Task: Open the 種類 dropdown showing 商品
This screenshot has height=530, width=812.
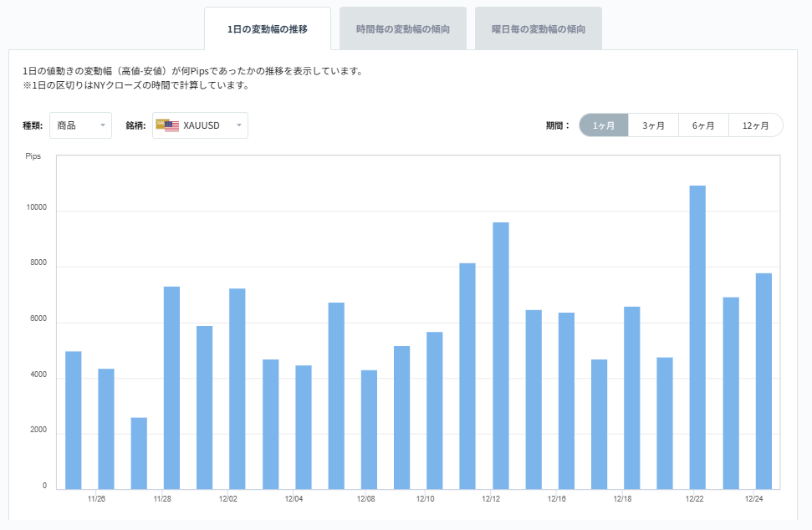Action: click(x=80, y=125)
